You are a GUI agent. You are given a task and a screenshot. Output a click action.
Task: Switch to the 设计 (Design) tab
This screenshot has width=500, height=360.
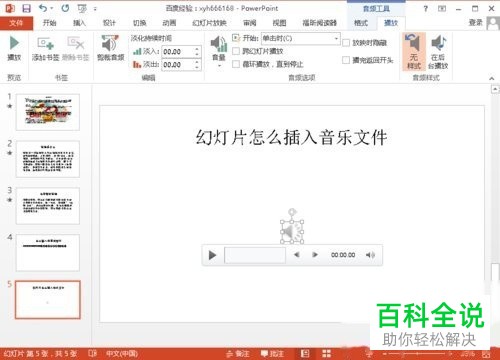coord(109,23)
